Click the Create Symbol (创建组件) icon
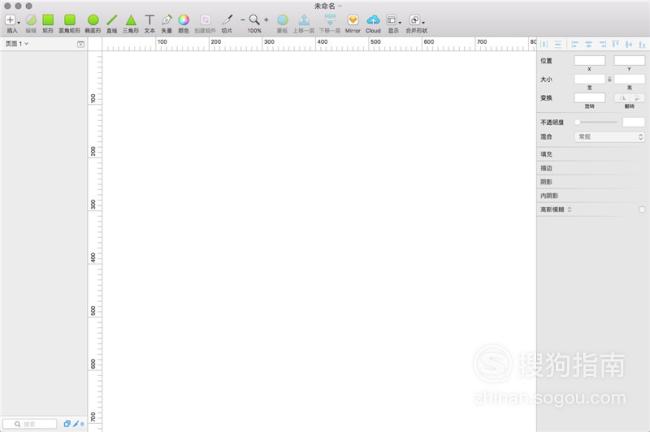 click(205, 20)
